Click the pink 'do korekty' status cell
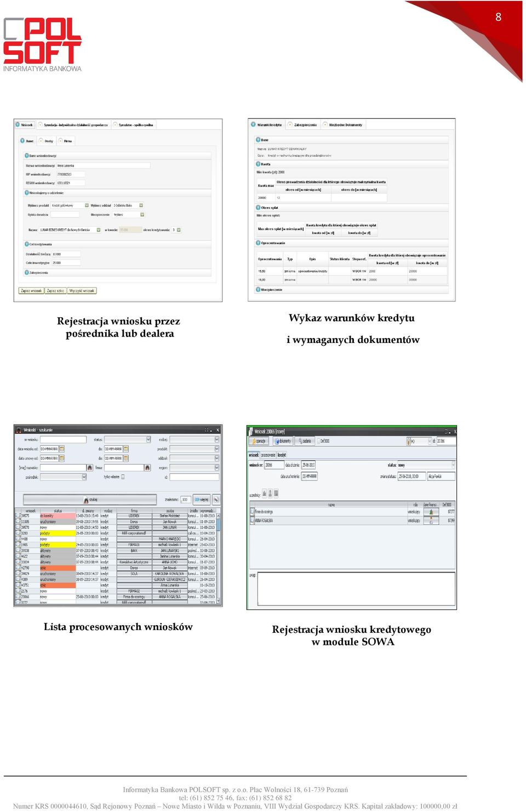 57,516
